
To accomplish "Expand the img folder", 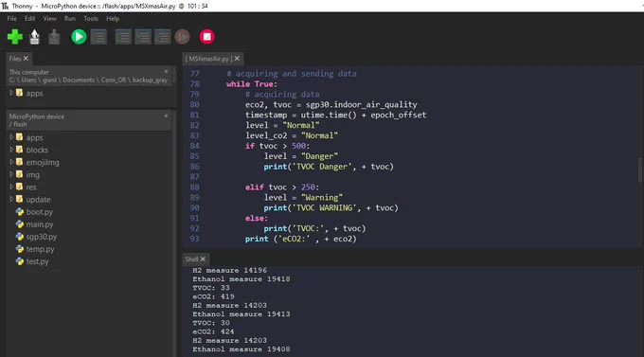I will click(11, 174).
